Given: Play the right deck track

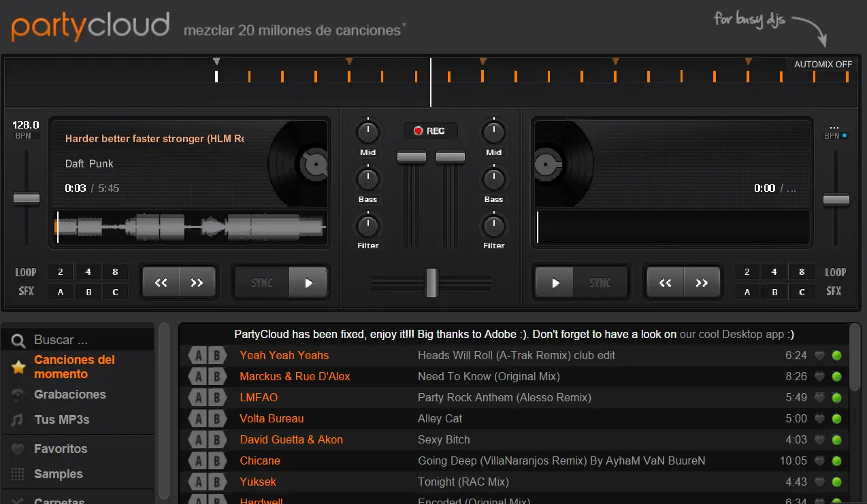Looking at the screenshot, I should click(555, 282).
